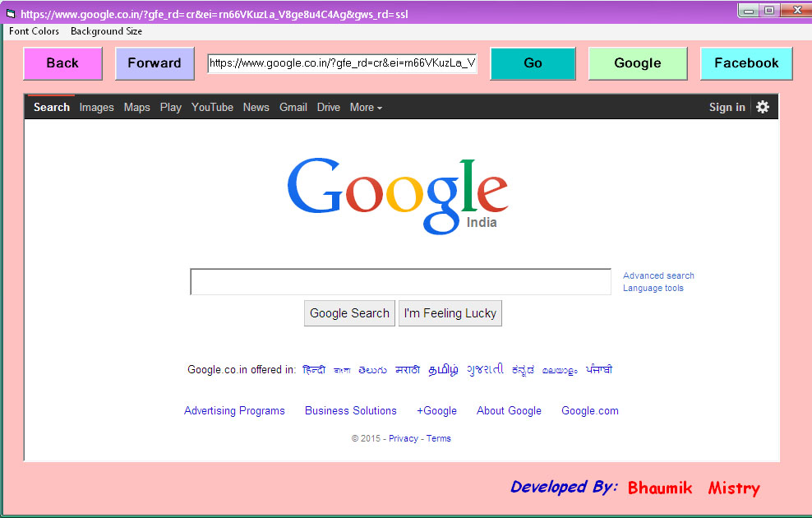
Task: Select YouTube in the navigation bar
Action: tap(212, 107)
